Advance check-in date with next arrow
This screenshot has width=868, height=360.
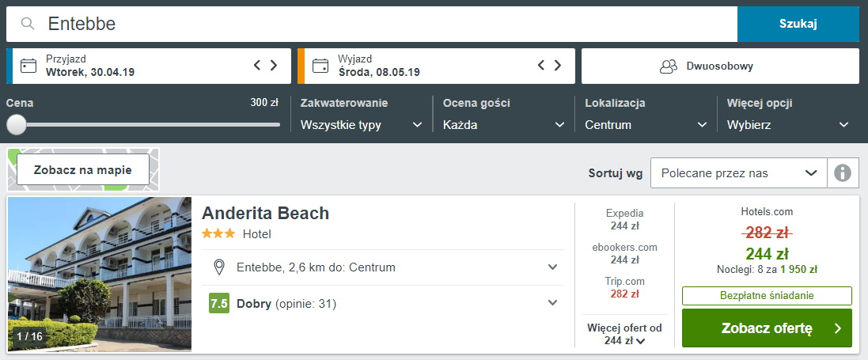[x=274, y=66]
